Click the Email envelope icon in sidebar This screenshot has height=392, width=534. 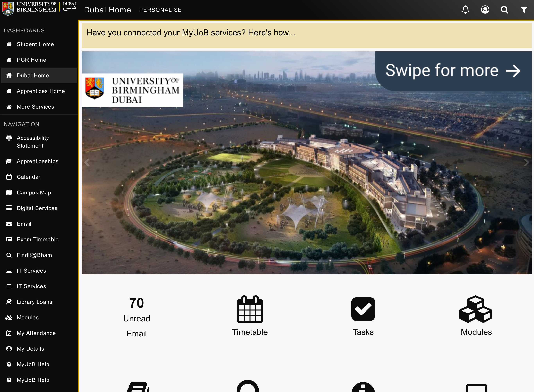(x=9, y=224)
